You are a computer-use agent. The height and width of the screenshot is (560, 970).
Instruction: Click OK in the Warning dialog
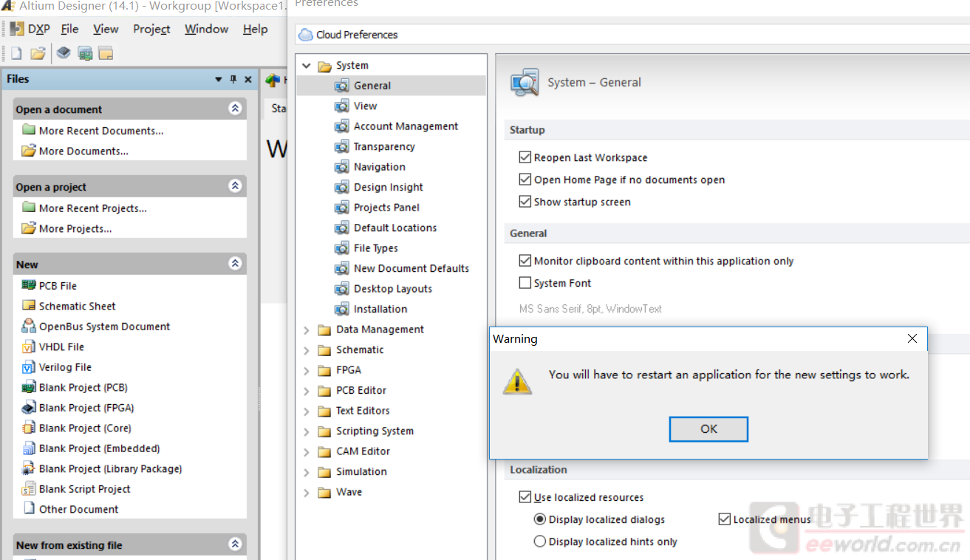[x=708, y=428]
